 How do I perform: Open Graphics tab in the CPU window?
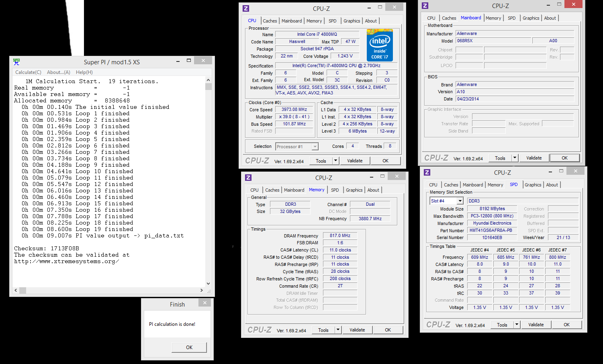[x=352, y=21]
